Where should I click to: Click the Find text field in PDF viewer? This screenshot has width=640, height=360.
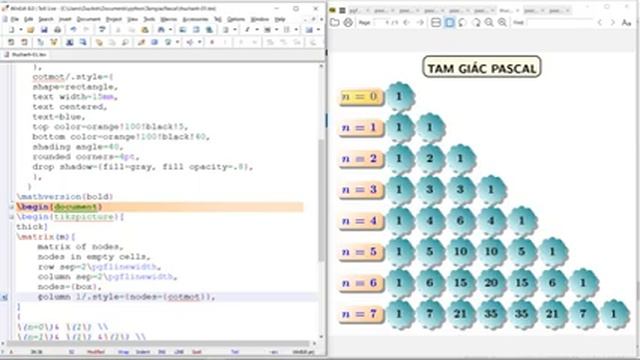point(559,22)
